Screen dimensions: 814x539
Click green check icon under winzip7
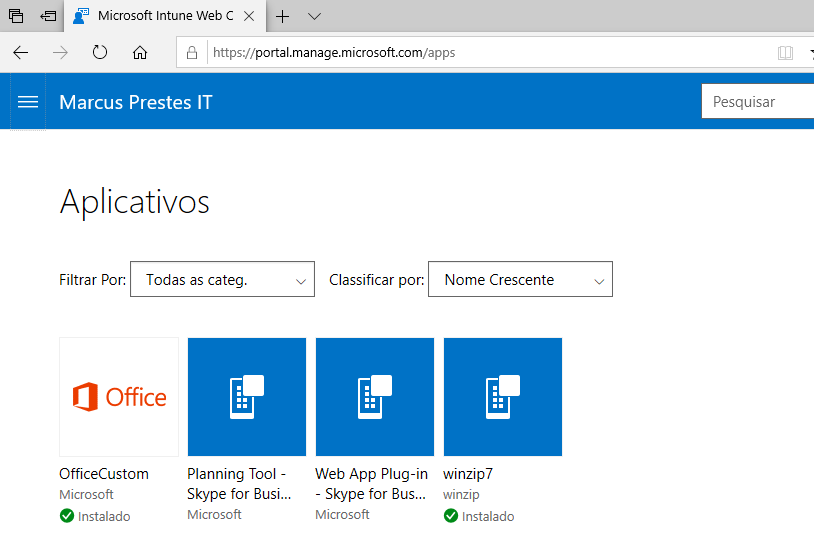click(451, 516)
